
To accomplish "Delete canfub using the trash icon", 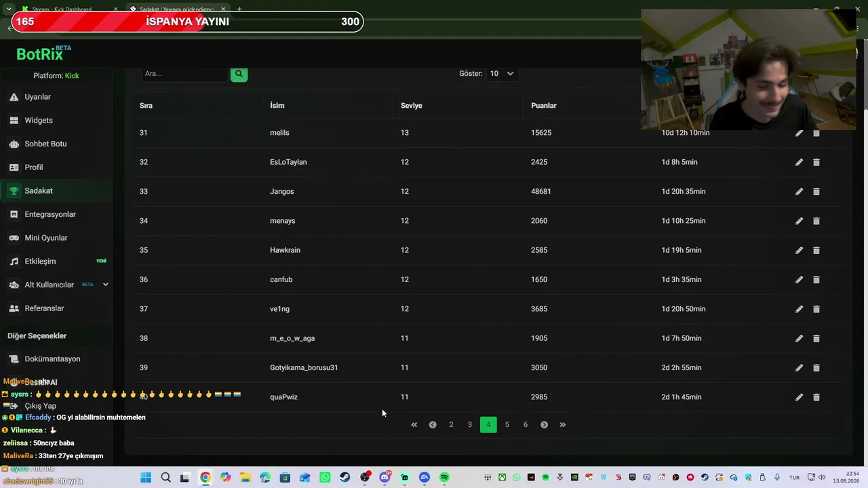I will pyautogui.click(x=816, y=280).
